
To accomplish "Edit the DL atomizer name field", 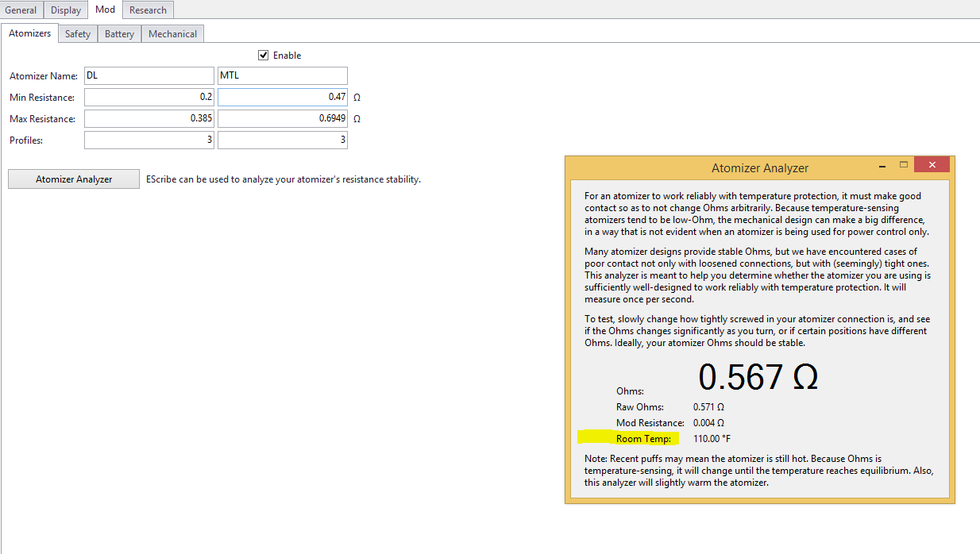I will [149, 76].
